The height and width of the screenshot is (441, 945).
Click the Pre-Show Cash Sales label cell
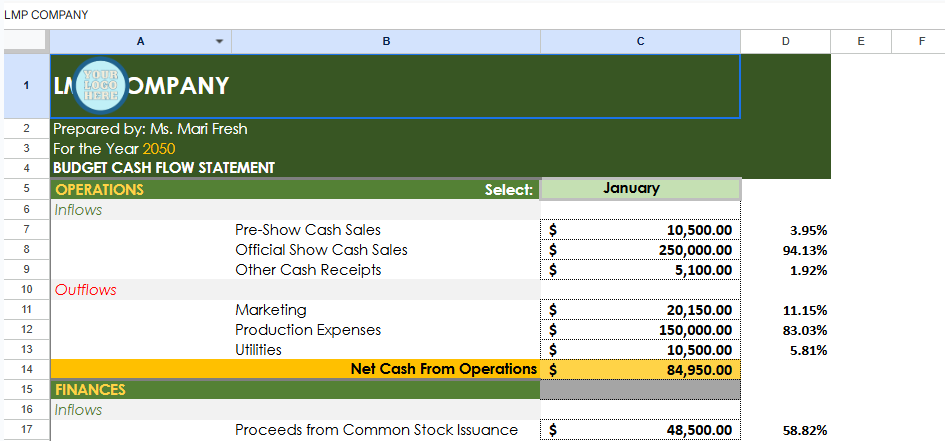click(x=308, y=230)
